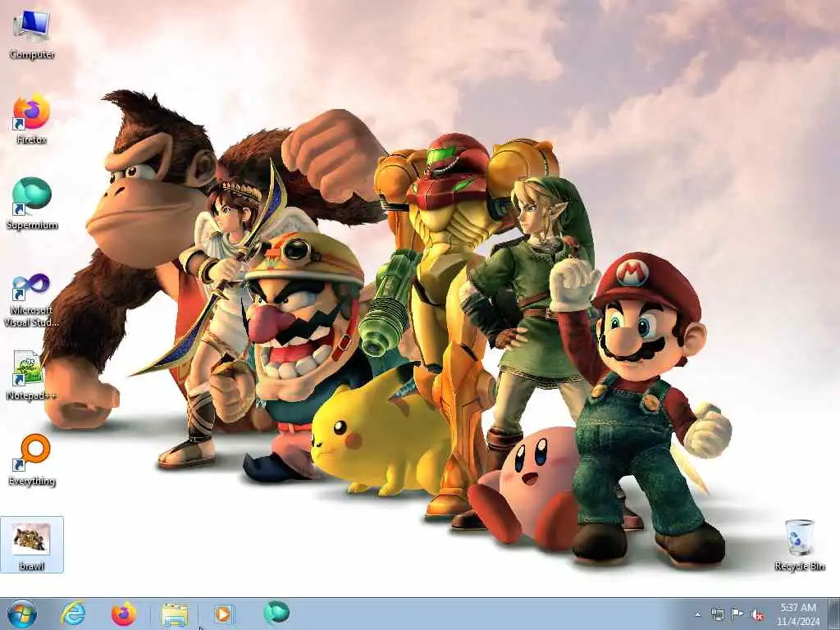Select the Recycle Bin icon
840x630 pixels.
(799, 545)
